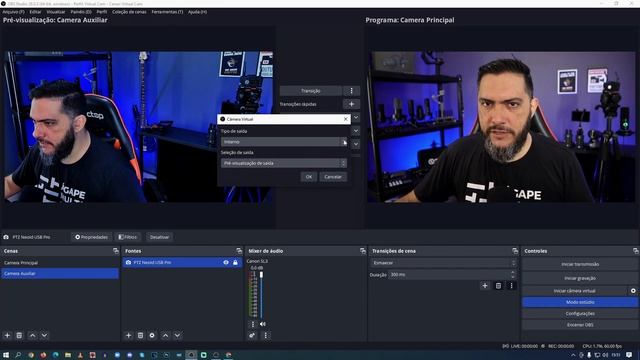This screenshot has height=360, width=640.
Task: Show hidden system tray icons
Action: click(573, 355)
